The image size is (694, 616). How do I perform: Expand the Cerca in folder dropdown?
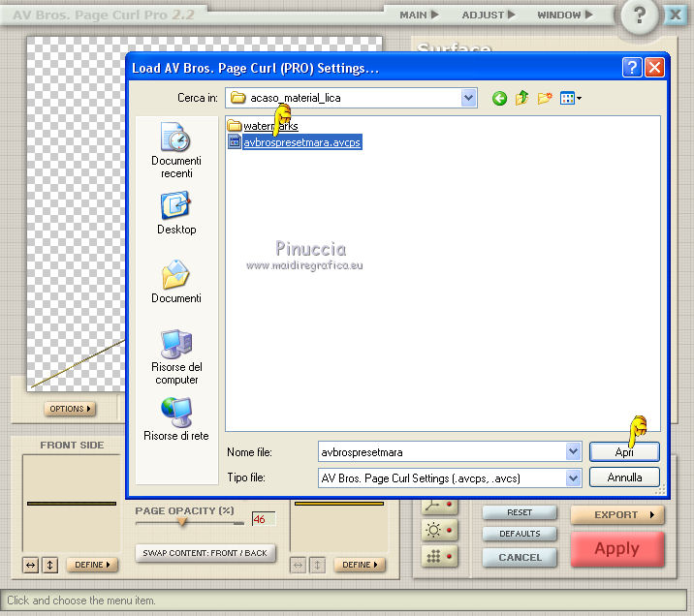(468, 98)
